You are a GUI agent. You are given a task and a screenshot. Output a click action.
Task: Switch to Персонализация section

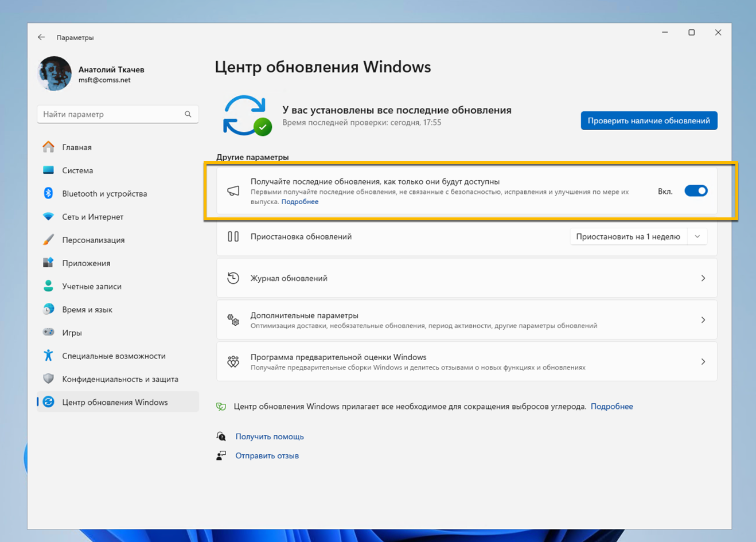pos(118,240)
